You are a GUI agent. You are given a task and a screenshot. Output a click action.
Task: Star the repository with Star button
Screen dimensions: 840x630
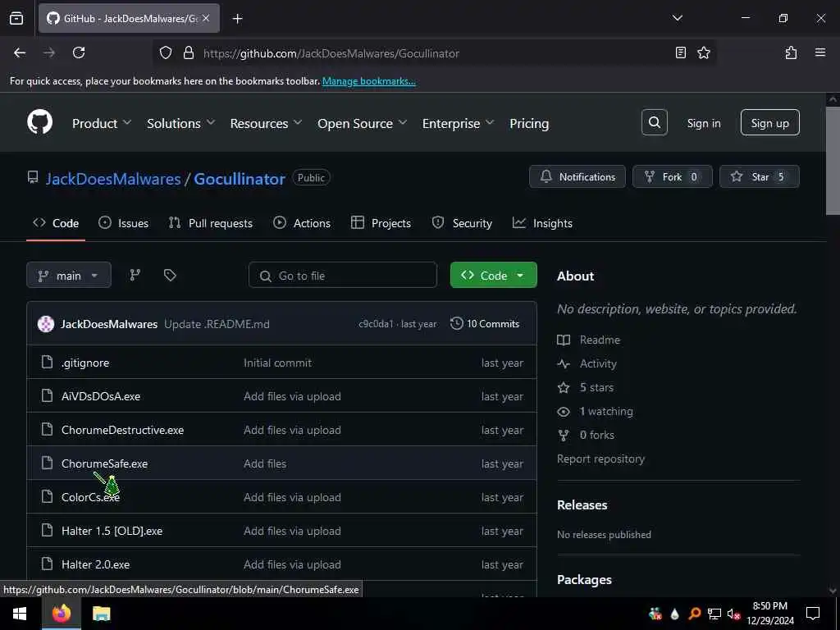click(x=759, y=176)
